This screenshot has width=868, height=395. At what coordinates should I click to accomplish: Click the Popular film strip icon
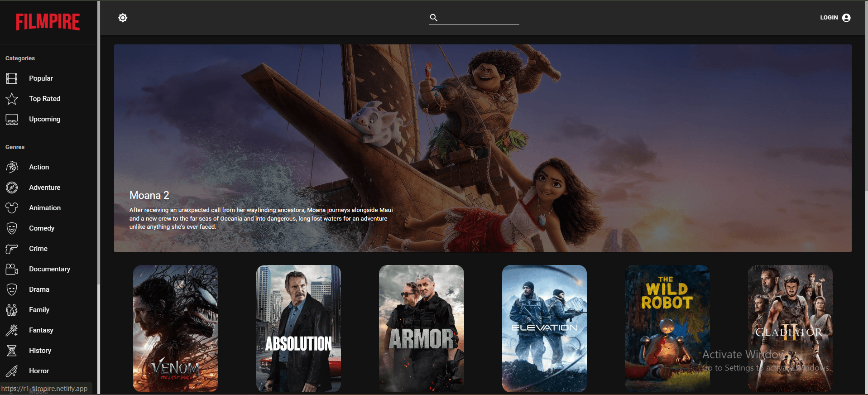(x=12, y=78)
